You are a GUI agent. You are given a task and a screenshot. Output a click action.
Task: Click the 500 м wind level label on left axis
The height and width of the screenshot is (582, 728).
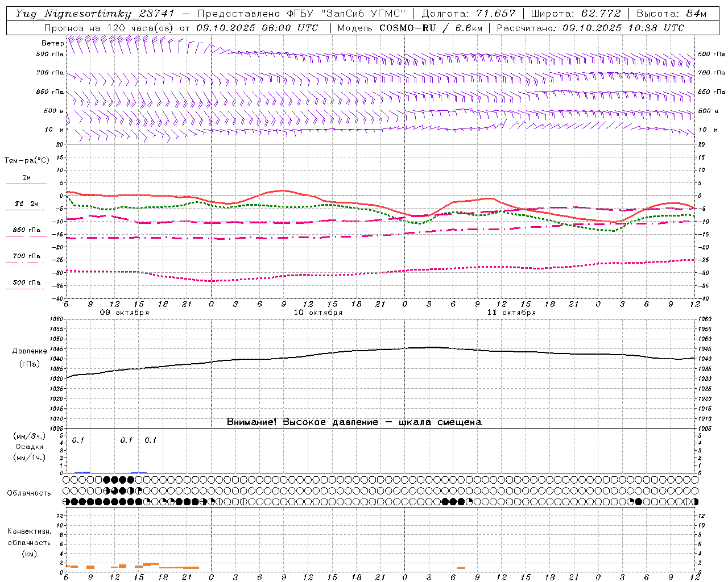pyautogui.click(x=55, y=111)
